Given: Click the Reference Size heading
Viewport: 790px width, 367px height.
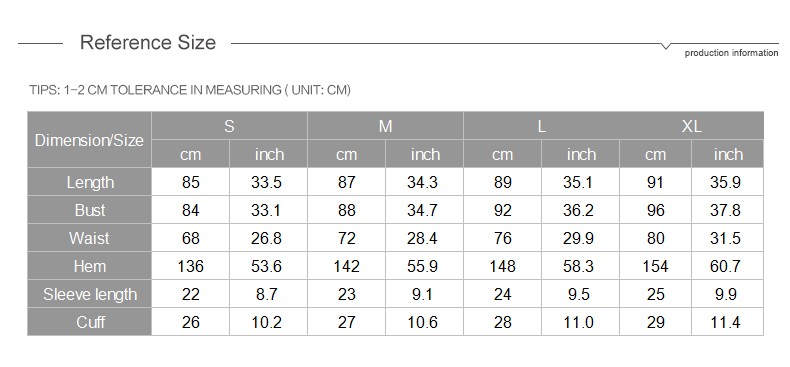Looking at the screenshot, I should 148,42.
